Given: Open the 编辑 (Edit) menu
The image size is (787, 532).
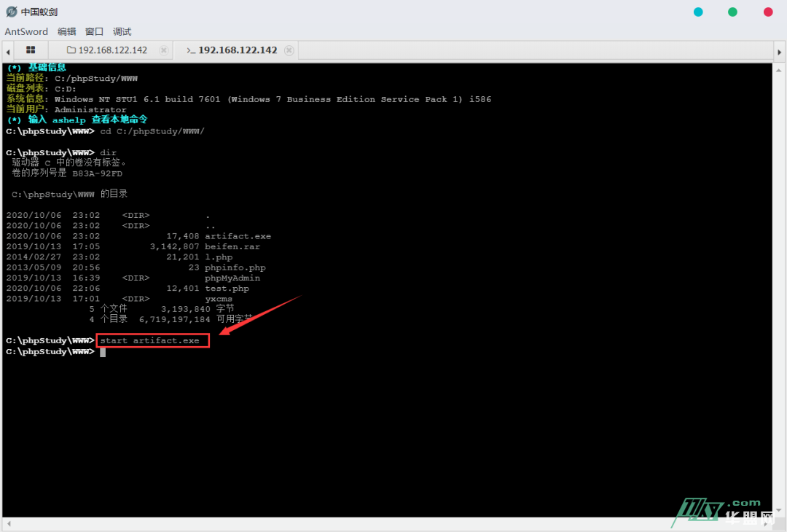Looking at the screenshot, I should (66, 31).
